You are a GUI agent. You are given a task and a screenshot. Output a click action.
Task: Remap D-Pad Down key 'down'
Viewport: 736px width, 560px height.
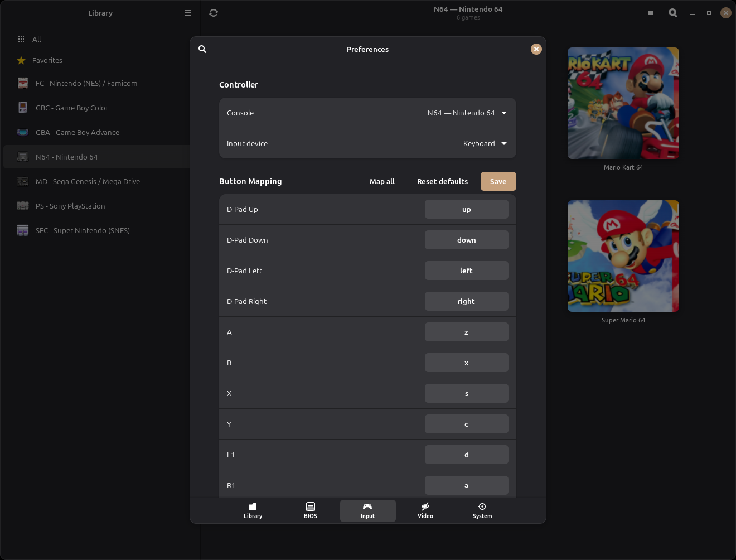click(467, 240)
